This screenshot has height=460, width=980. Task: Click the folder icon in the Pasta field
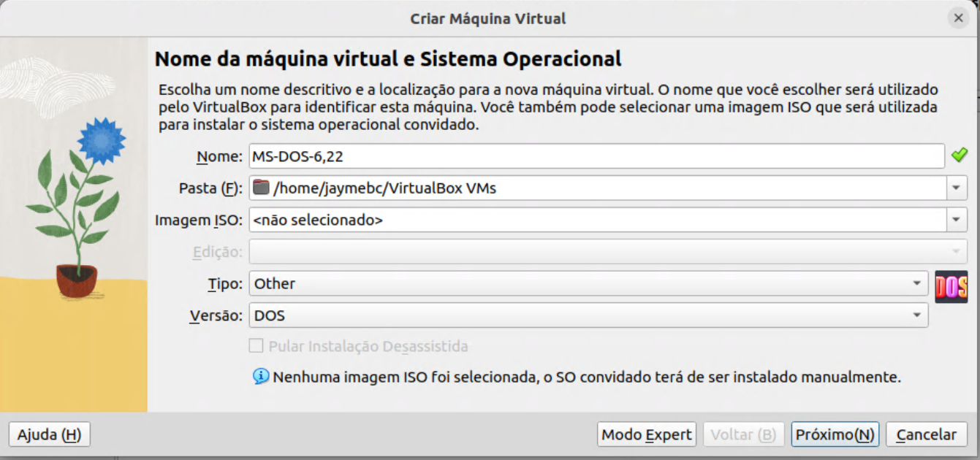(x=260, y=188)
